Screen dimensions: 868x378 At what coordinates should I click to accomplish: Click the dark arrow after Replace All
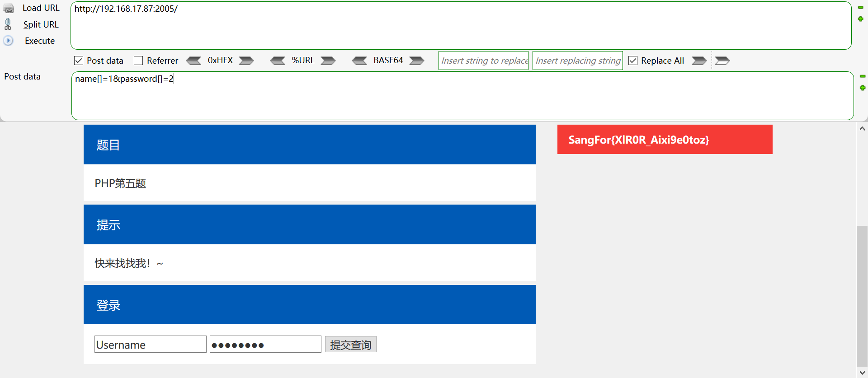tap(699, 61)
